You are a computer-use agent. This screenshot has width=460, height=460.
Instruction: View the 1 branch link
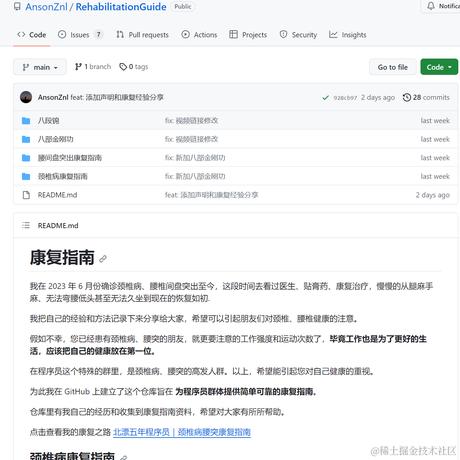(x=93, y=67)
